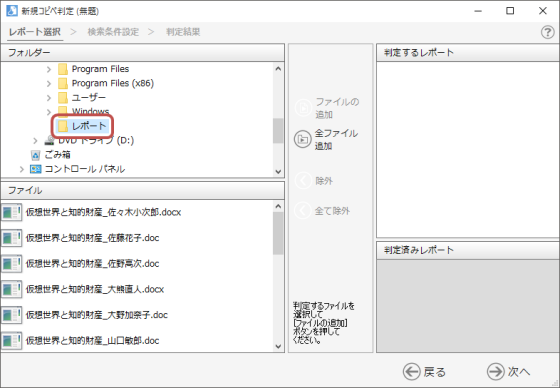
Task: Click the 除外 button label
Action: pos(324,181)
